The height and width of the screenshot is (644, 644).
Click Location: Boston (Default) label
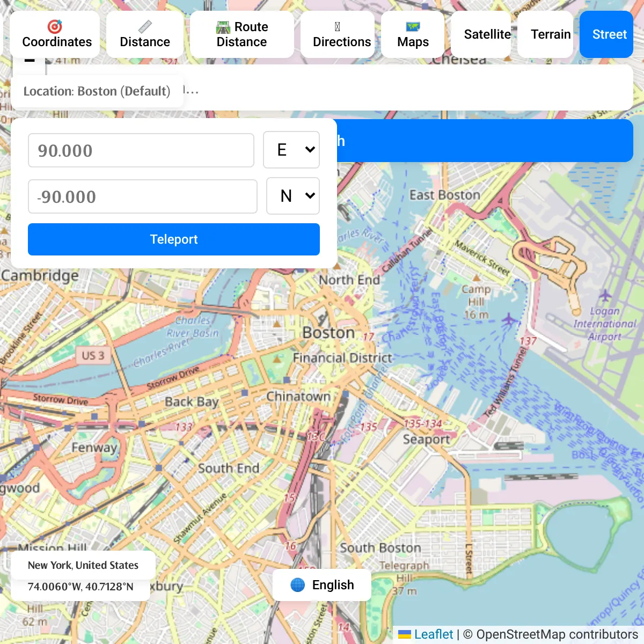[x=97, y=91]
